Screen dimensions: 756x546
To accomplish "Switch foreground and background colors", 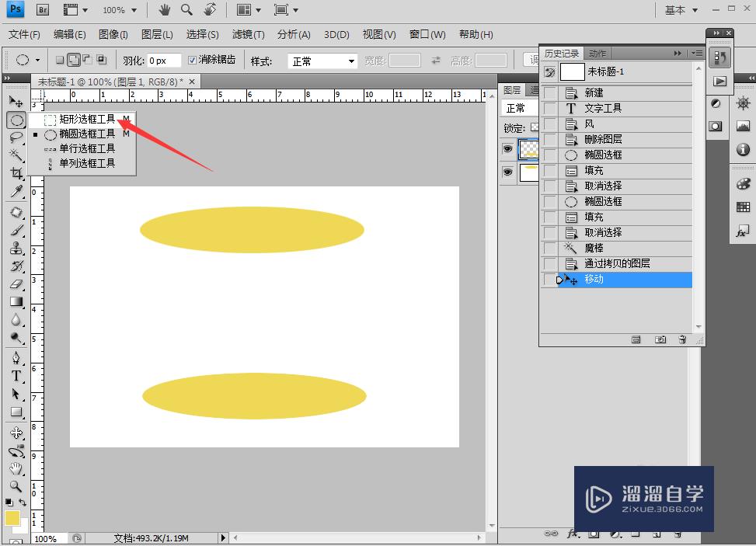I will tap(23, 503).
